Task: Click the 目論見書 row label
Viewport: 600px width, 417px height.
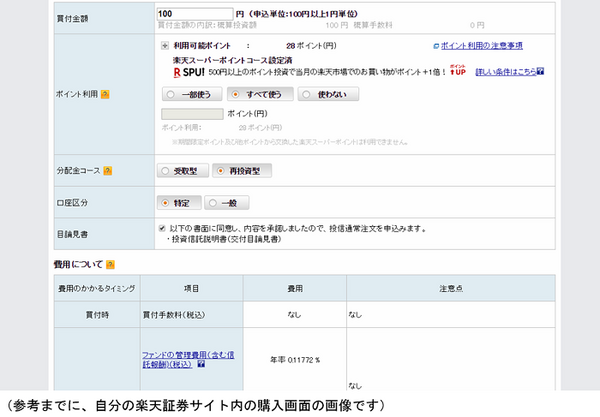Action: click(x=72, y=234)
